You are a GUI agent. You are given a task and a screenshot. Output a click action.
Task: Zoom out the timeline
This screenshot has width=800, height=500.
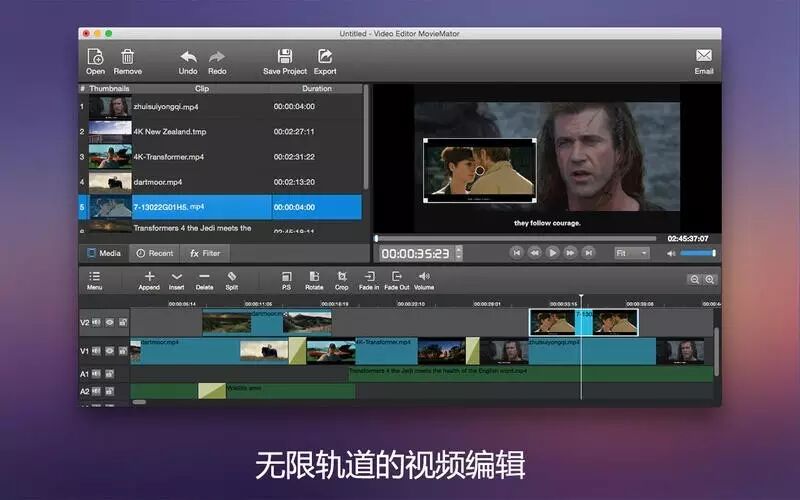coord(694,279)
